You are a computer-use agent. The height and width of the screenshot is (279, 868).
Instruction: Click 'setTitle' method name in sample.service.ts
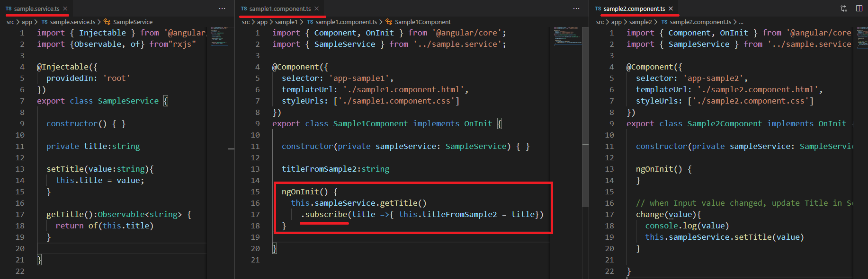click(65, 169)
